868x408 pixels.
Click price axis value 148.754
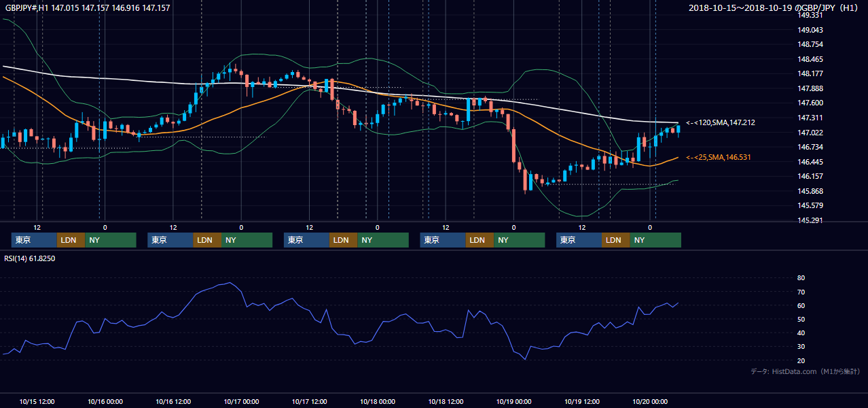810,45
